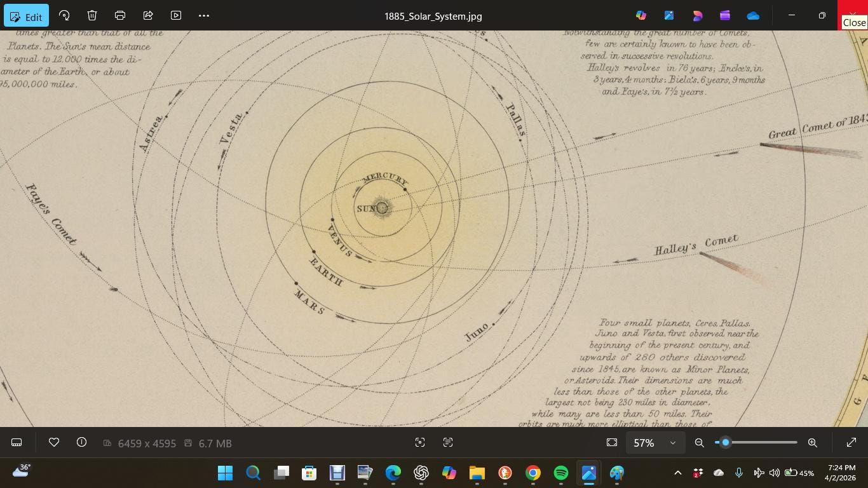
Task: Click the zoom slider track
Action: (756, 442)
